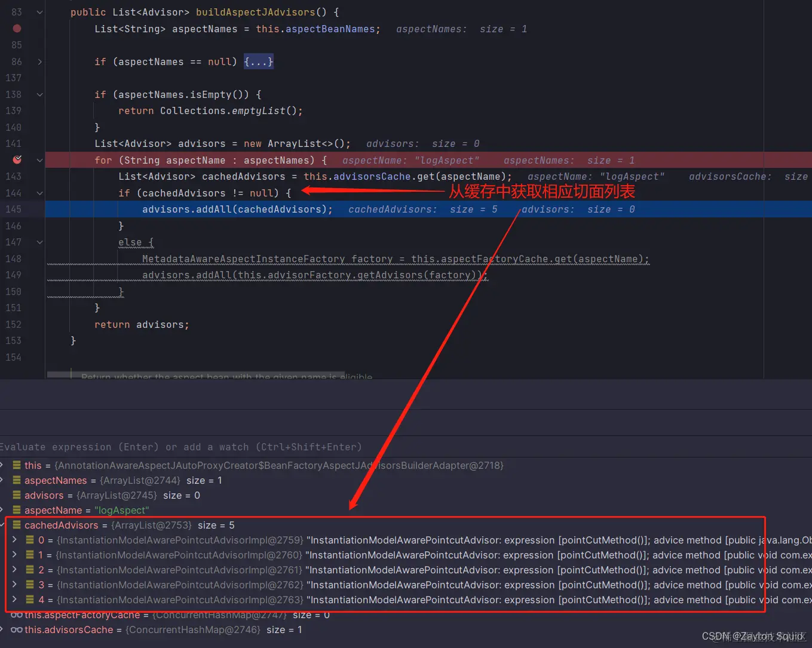Viewport: 812px width, 648px height.
Task: Click 'this.aspectBeanNames' on line 84
Action: click(315, 29)
